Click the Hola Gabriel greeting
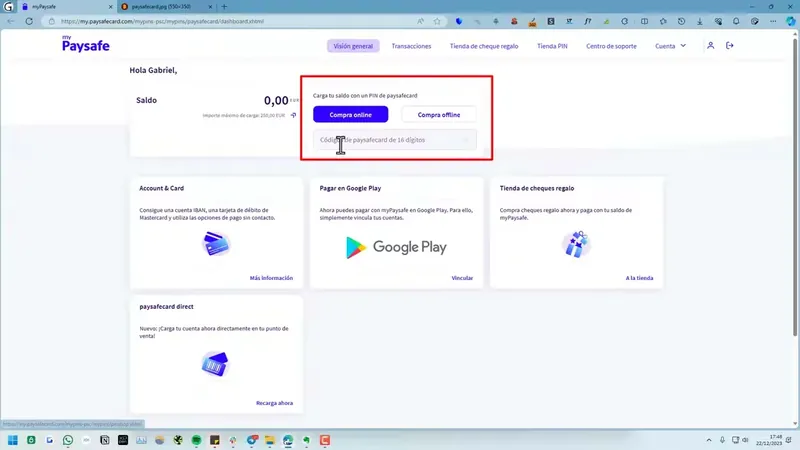The height and width of the screenshot is (450, 800). tap(153, 70)
